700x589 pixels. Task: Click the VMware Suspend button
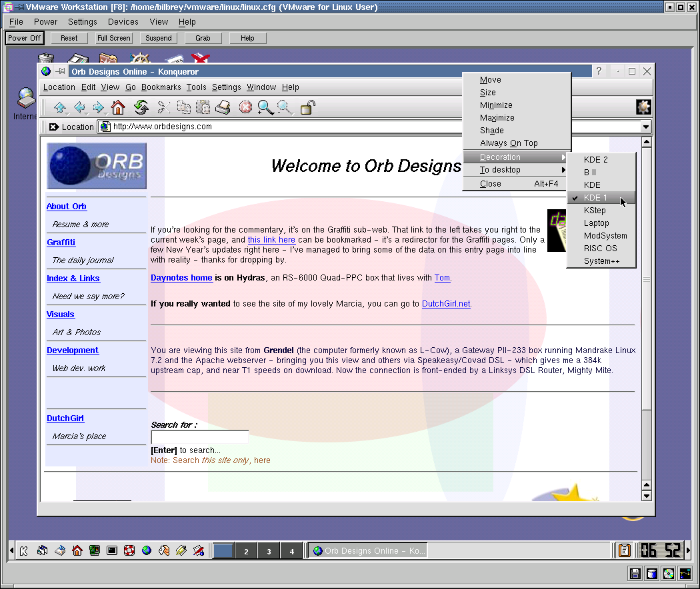[x=159, y=39]
